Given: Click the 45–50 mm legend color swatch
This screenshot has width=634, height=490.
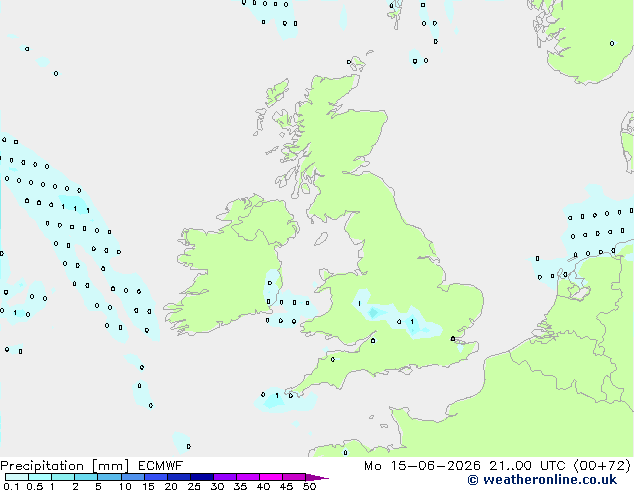Looking at the screenshot, I should (x=294, y=477).
